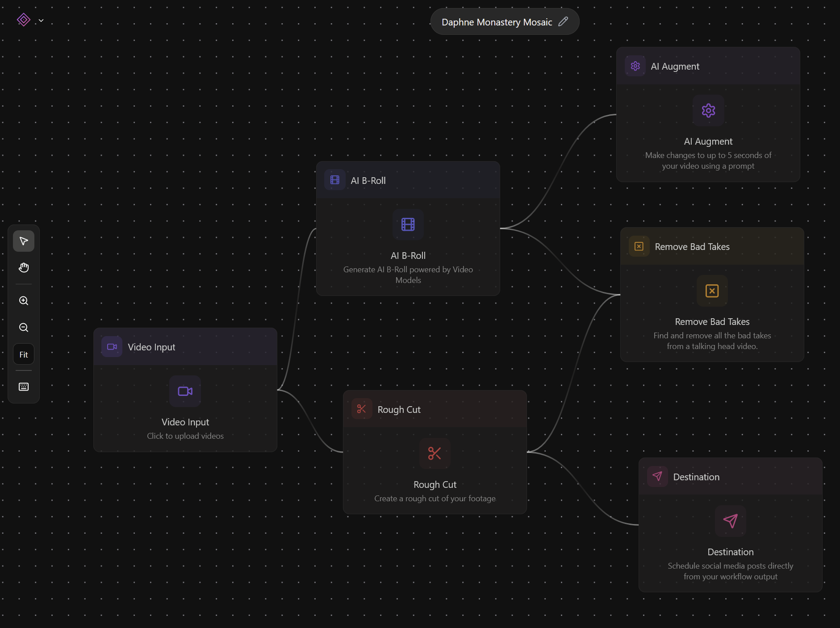Select the Rough Cut node header title
The image size is (840, 628).
[399, 409]
